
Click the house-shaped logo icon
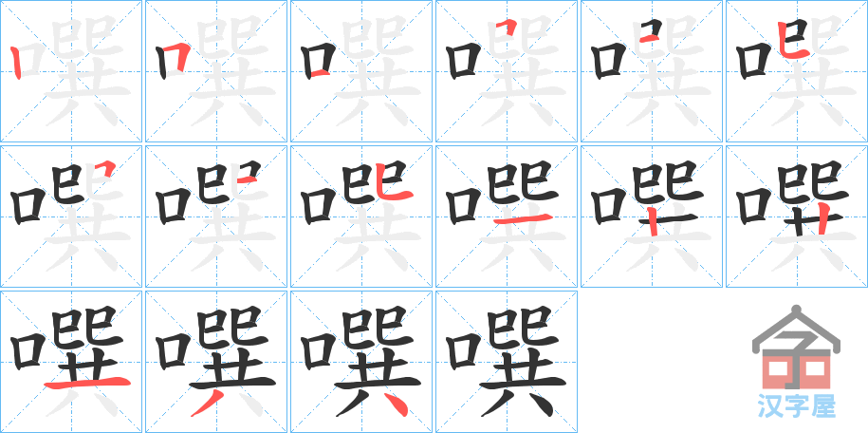pos(796,348)
